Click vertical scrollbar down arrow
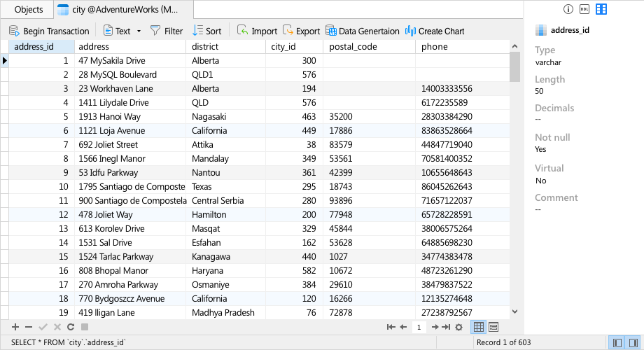Viewport: 644px width, 350px height. pos(515,311)
